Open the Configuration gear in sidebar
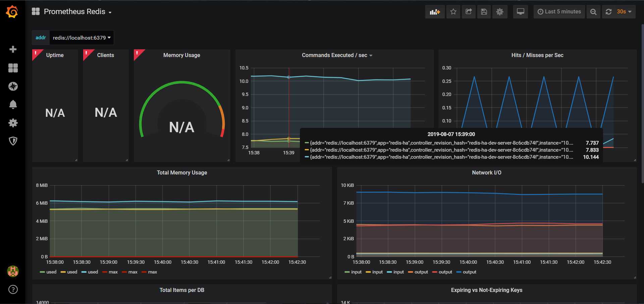The image size is (644, 304). [13, 123]
